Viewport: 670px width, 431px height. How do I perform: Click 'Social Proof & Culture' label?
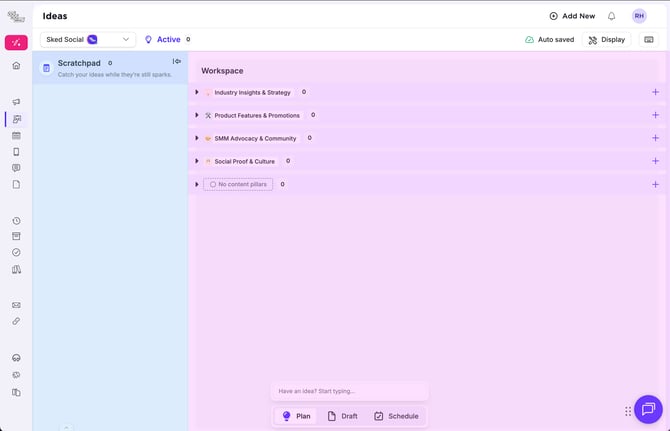(244, 161)
